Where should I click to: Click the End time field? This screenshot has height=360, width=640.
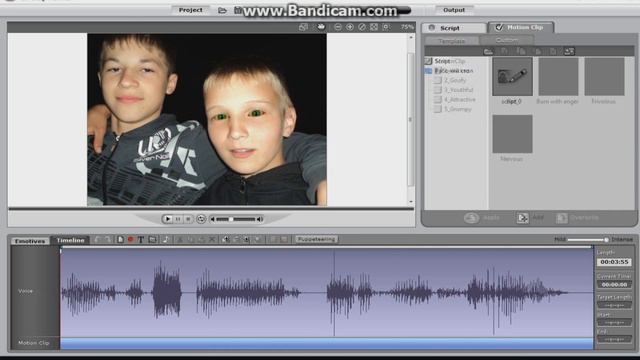[614, 339]
